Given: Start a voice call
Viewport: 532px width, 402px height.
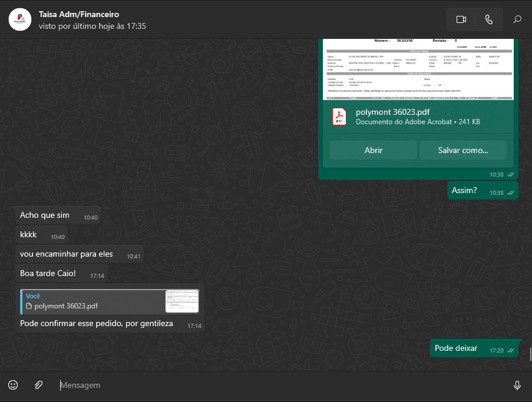Looking at the screenshot, I should click(x=488, y=19).
